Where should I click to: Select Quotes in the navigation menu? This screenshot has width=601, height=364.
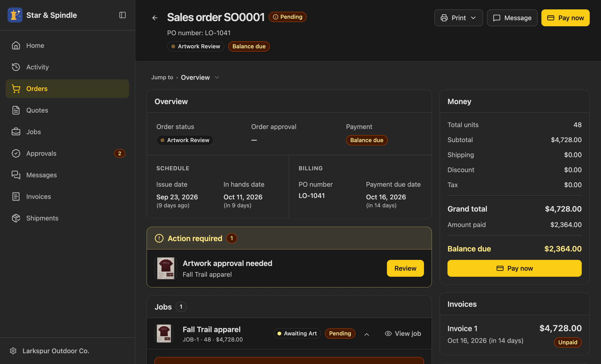pos(67,110)
